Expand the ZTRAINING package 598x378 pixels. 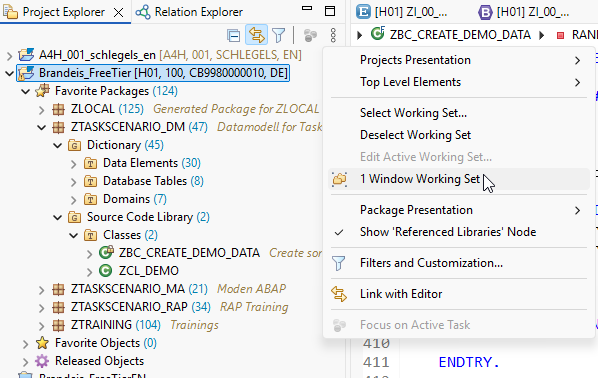pyautogui.click(x=42, y=326)
